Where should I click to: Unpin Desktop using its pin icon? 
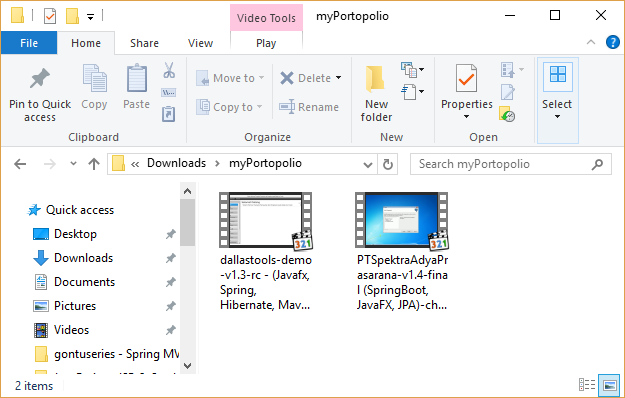[x=171, y=234]
